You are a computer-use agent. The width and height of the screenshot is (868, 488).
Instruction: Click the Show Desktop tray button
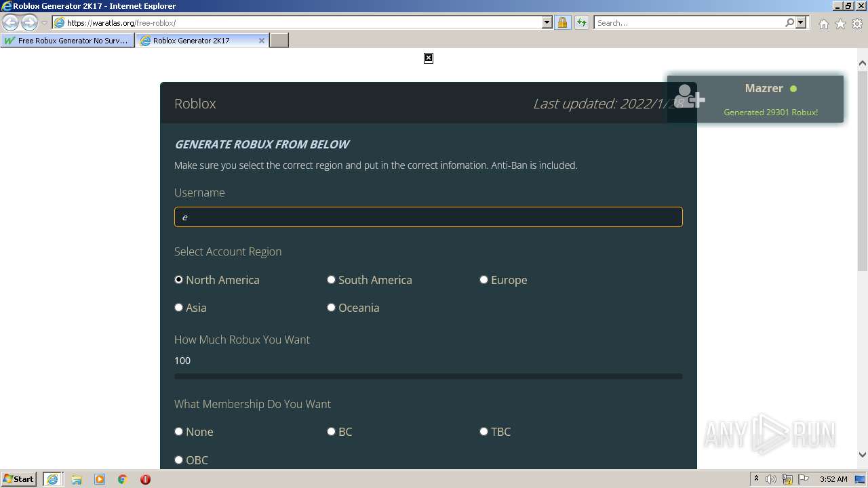tap(860, 479)
